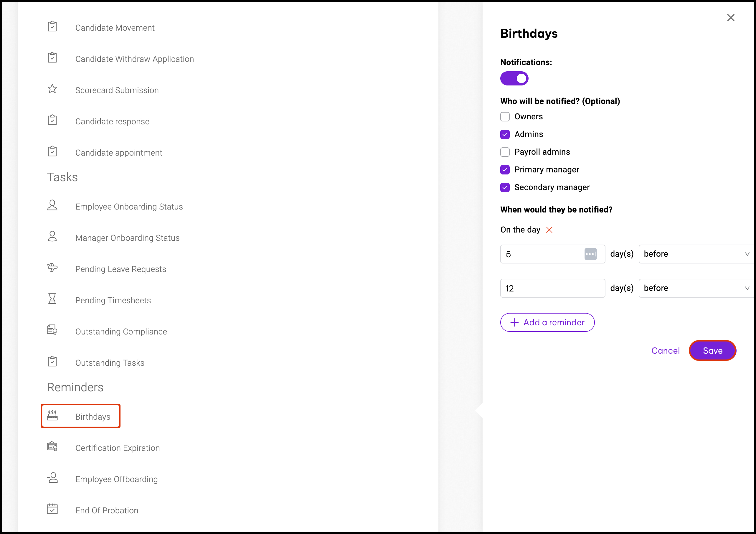The width and height of the screenshot is (756, 534).
Task: Click the Certification Expiration certificate icon
Action: (x=52, y=447)
